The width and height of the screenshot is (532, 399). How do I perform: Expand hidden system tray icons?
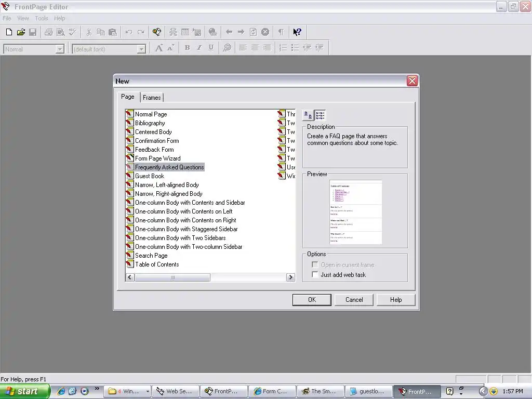click(483, 392)
